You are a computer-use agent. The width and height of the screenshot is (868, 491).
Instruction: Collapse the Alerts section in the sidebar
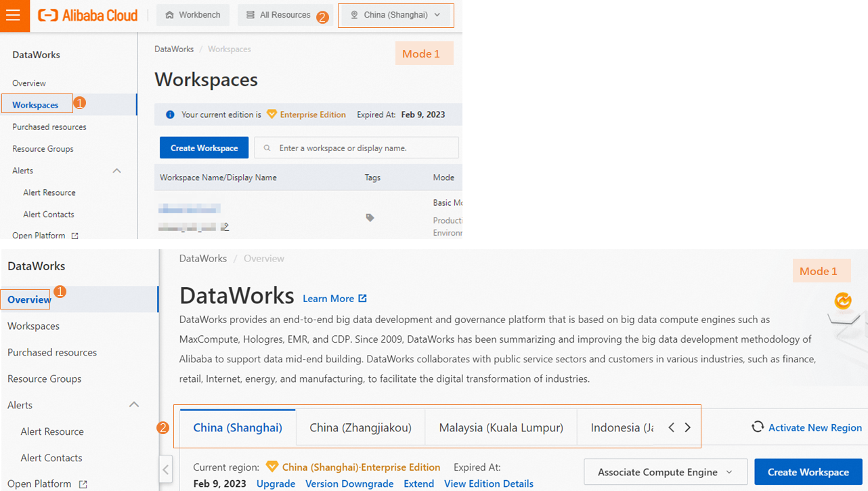[133, 404]
